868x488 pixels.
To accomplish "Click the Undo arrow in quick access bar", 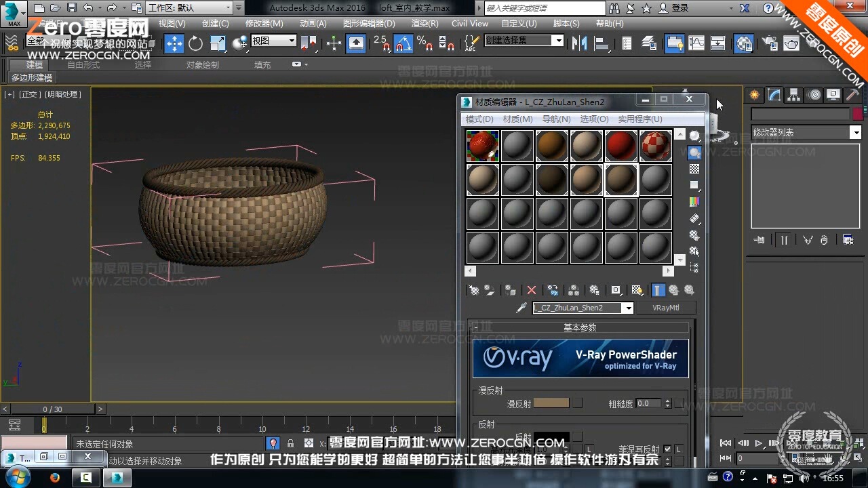I will tap(87, 8).
